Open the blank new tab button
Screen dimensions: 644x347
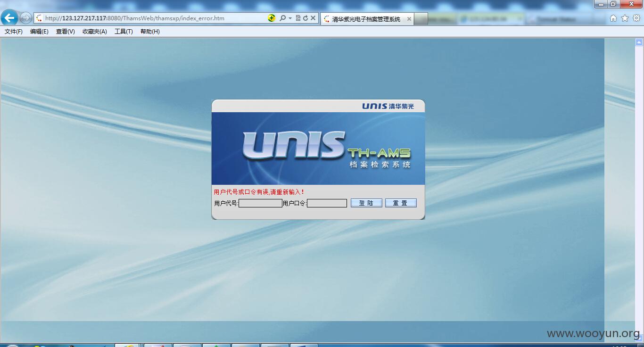[421, 19]
